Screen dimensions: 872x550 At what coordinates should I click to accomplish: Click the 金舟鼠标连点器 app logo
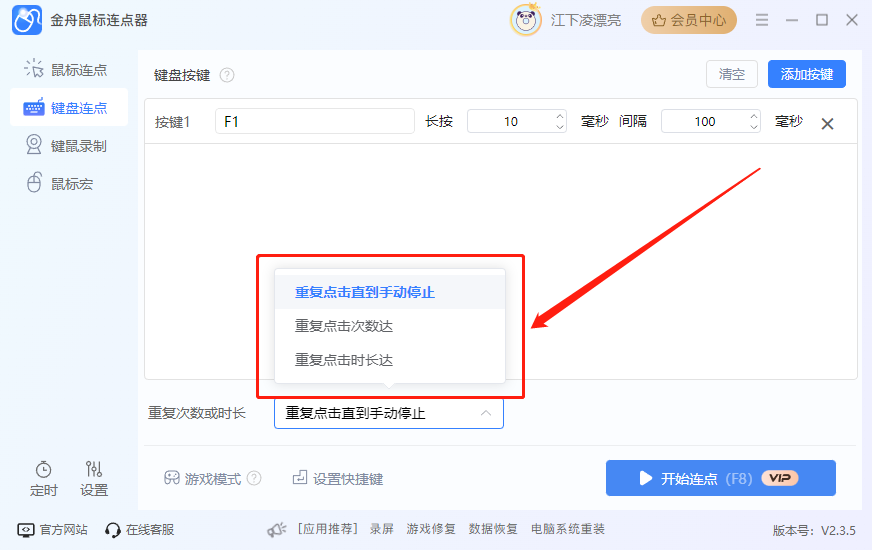click(27, 20)
